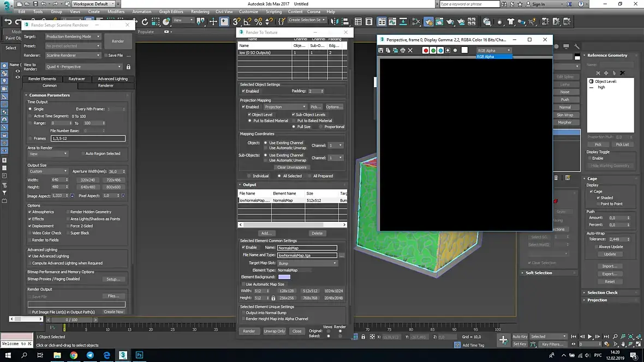
Task: Expand Soft Selection rollout
Action: (x=539, y=273)
